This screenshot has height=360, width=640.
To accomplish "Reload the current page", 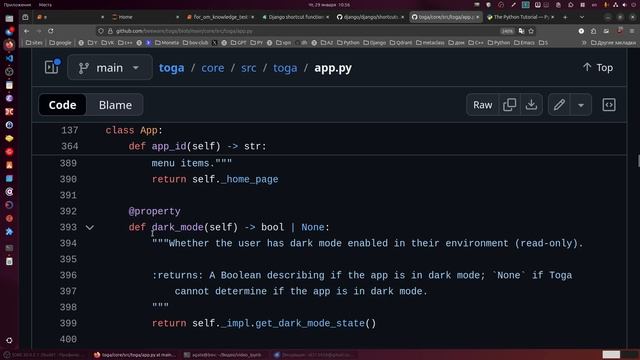I will [x=51, y=31].
